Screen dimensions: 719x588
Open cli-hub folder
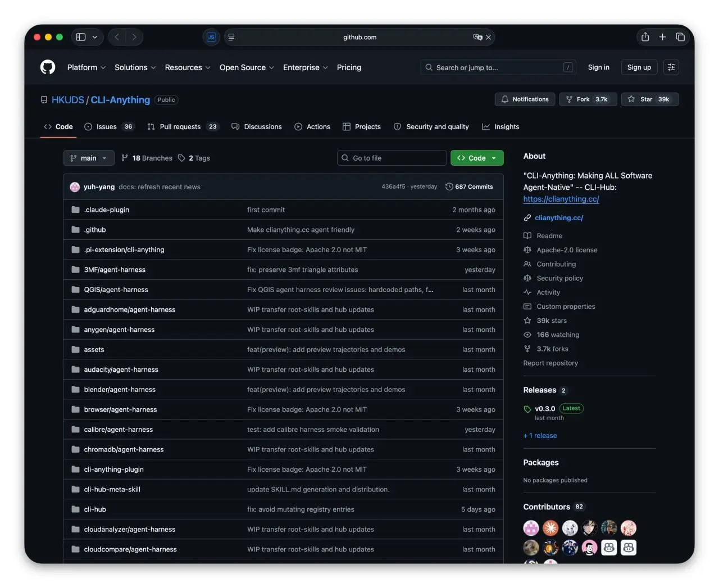[95, 510]
